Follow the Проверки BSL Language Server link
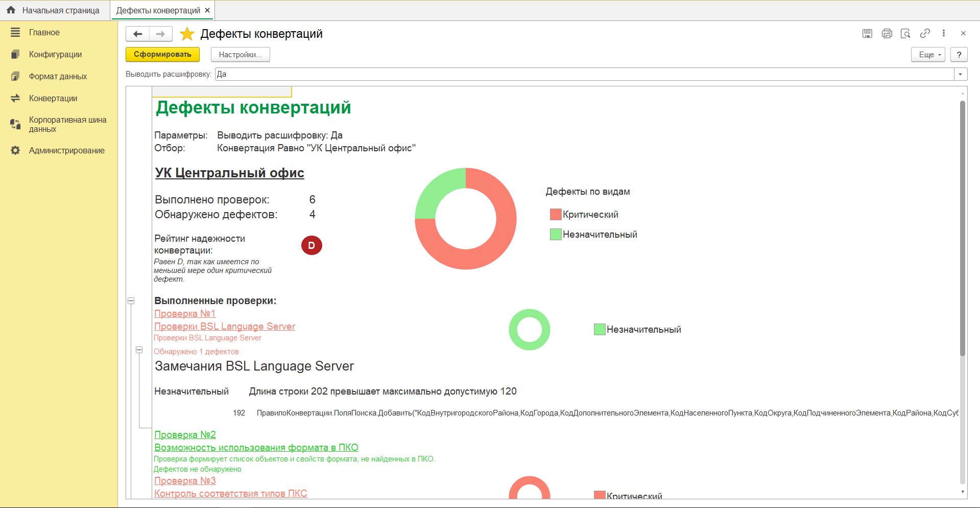This screenshot has width=980, height=508. click(225, 327)
